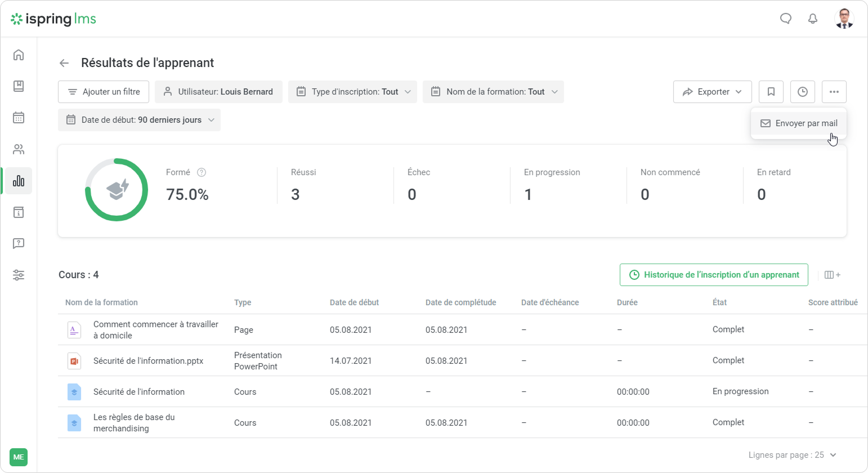The image size is (868, 473).
Task: Open the reports bar chart icon
Action: coord(19,181)
